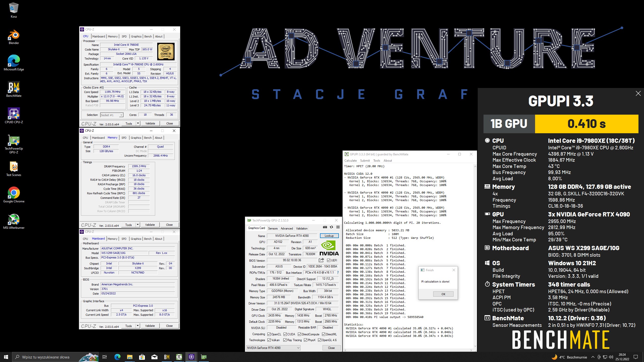Open Windows Start menu
Viewport: 644px width, 362px height.
[x=6, y=357]
